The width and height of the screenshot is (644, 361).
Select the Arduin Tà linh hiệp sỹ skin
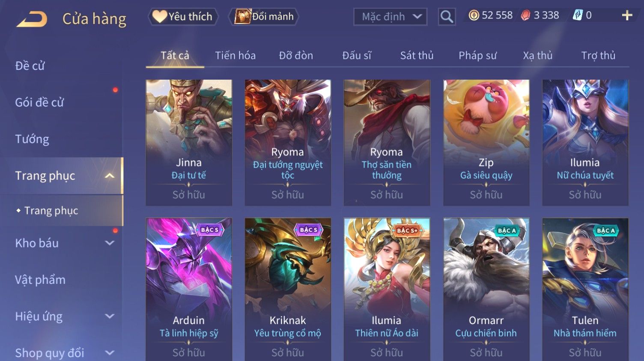pos(189,289)
